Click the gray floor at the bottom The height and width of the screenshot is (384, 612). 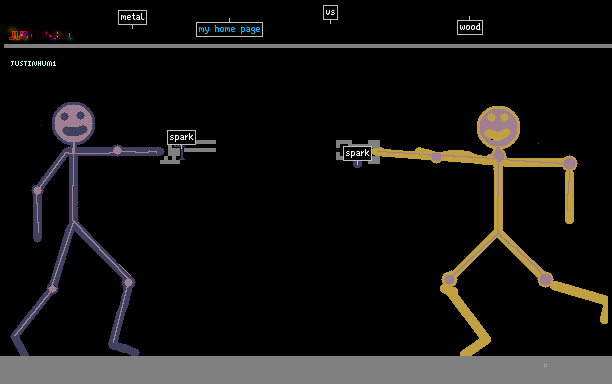pyautogui.click(x=306, y=370)
